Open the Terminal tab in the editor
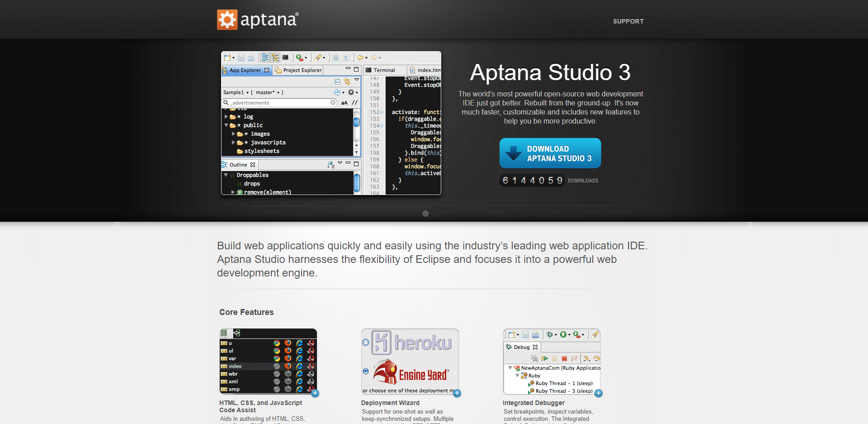Viewport: 868px width, 424px height. pos(384,70)
